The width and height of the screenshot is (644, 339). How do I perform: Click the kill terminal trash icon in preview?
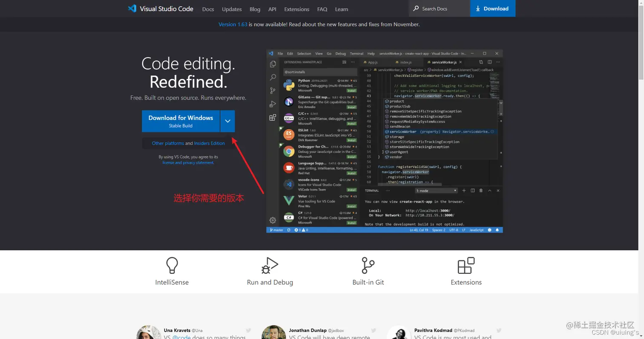click(481, 191)
